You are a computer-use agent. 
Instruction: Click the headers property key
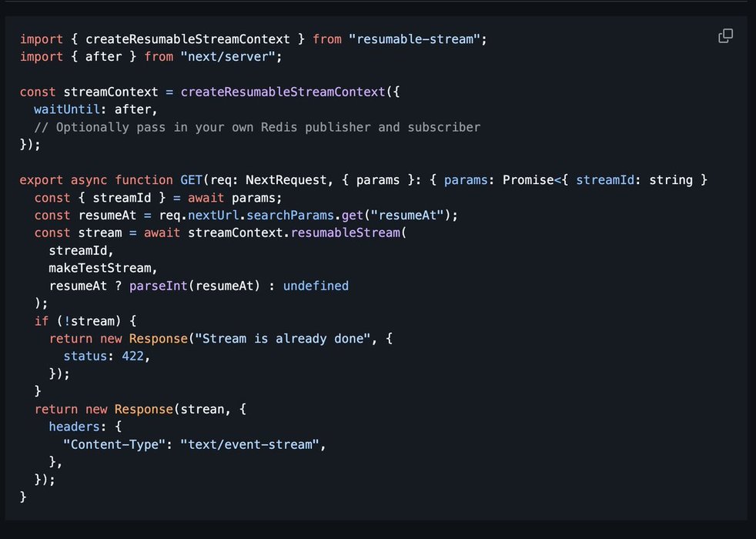(74, 427)
